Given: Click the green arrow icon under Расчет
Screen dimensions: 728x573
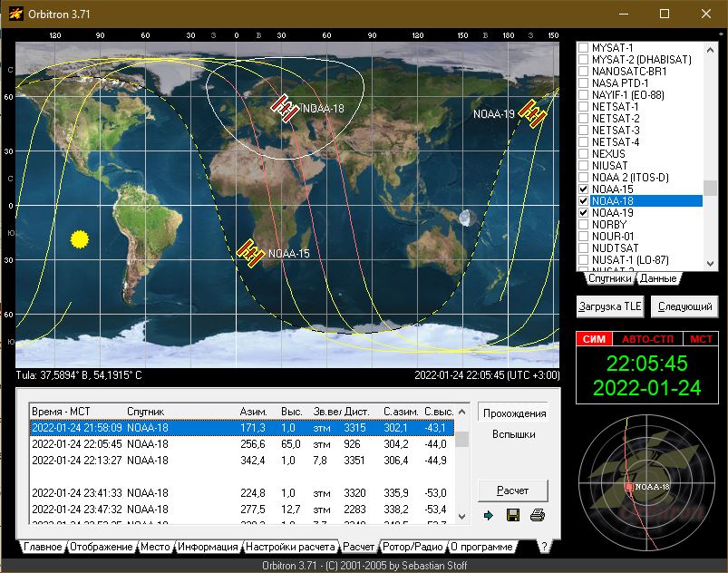Looking at the screenshot, I should point(489,515).
